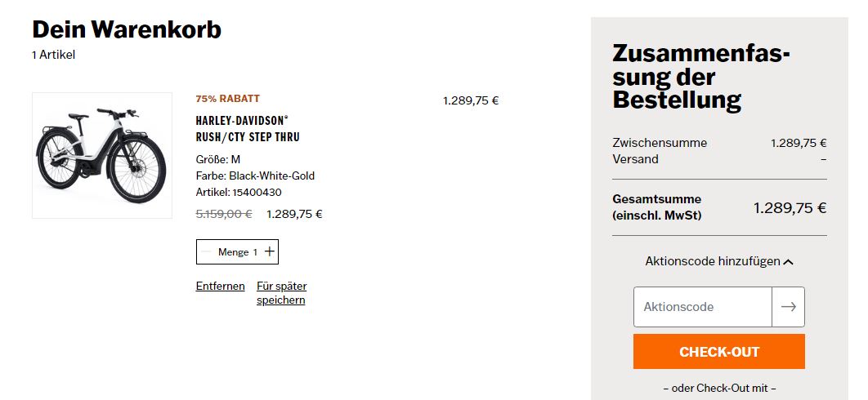
Task: Open Harley-Davidson Rush/Cty Step Thru product title
Action: [248, 128]
